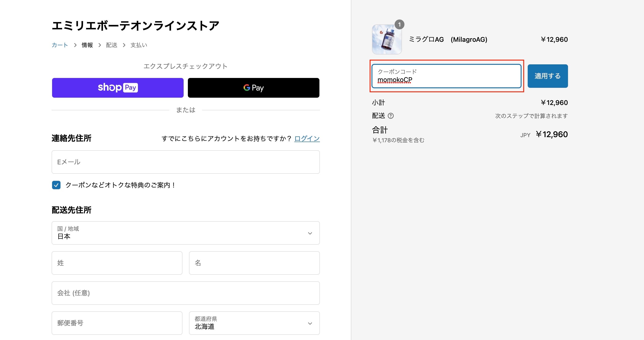The height and width of the screenshot is (340, 644).
Task: Open the 都道府県 prefecture dropdown
Action: tap(254, 323)
